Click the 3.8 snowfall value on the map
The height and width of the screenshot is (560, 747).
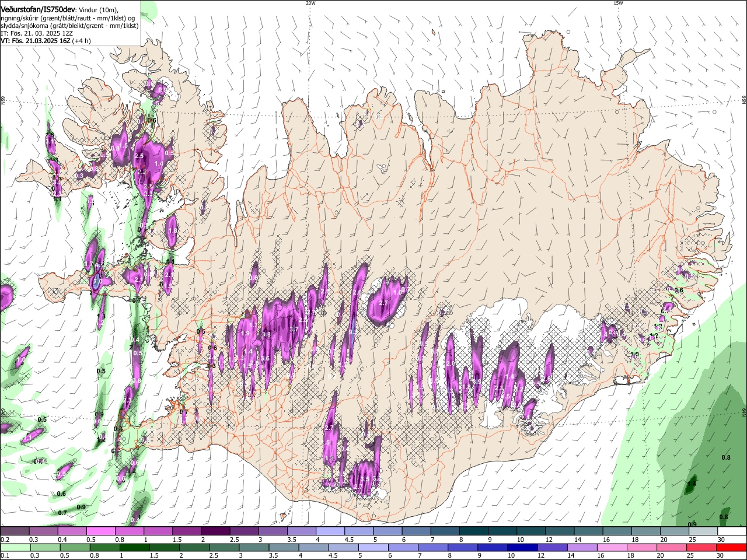point(266,334)
